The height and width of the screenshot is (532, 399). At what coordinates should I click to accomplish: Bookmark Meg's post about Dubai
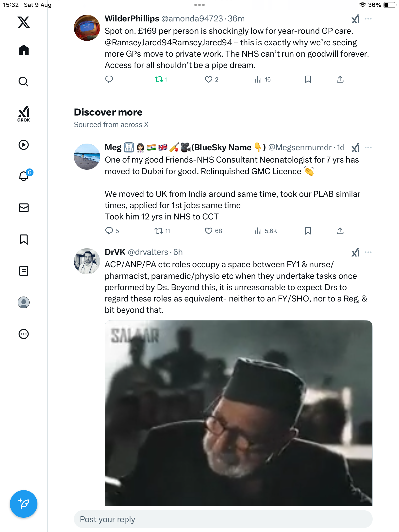308,231
